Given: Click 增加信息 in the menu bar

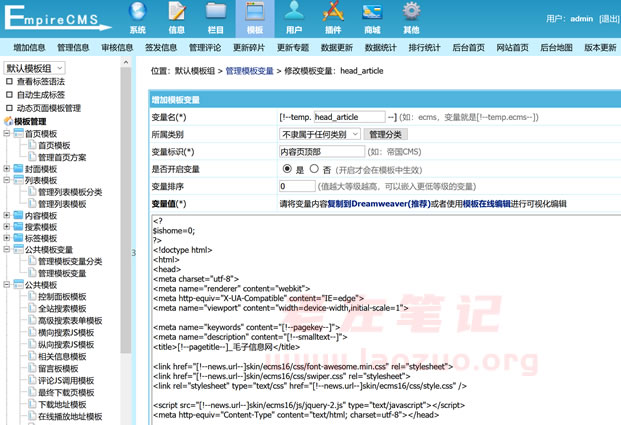Looking at the screenshot, I should (x=29, y=47).
